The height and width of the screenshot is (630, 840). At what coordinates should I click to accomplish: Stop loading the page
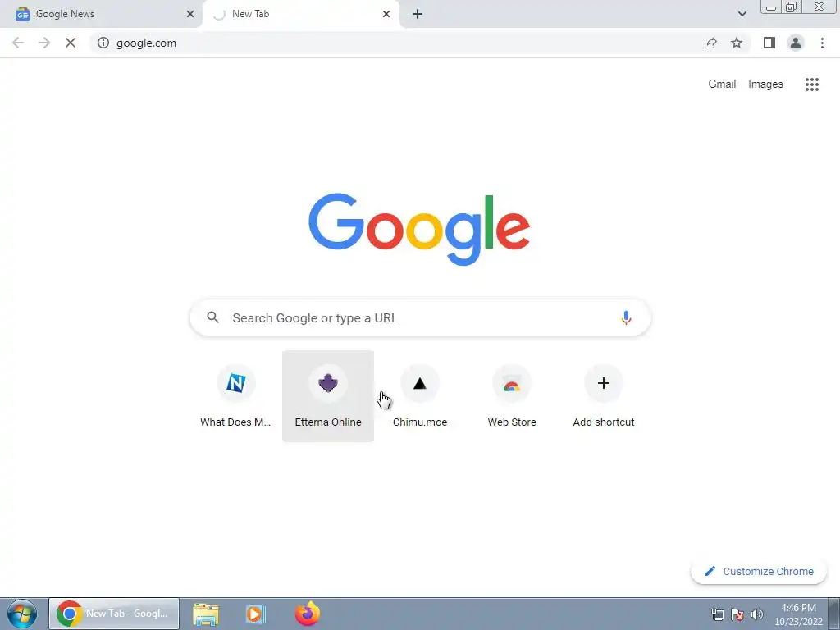71,43
